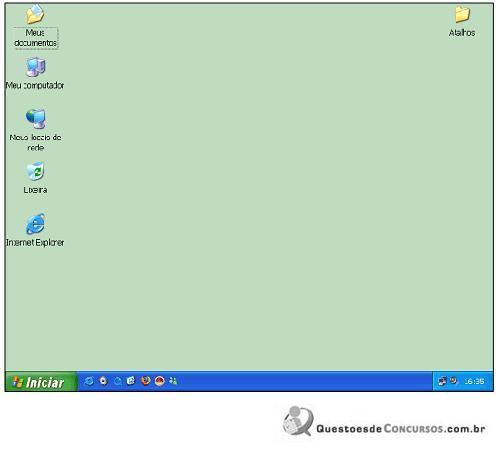The height and width of the screenshot is (452, 496).
Task: Select the Meu computador desktop icon
Action: coord(35,67)
